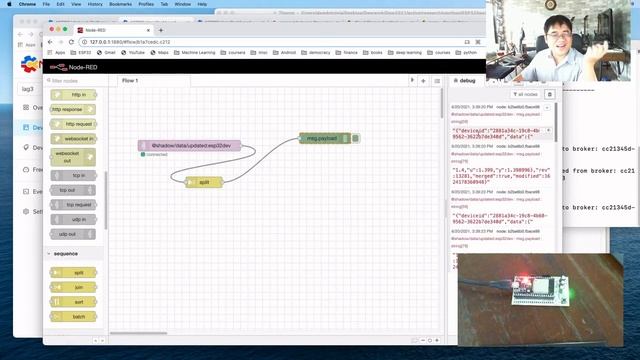The width and height of the screenshot is (640, 360).
Task: Open the Machine Learning bookmarks folder
Action: tap(195, 53)
